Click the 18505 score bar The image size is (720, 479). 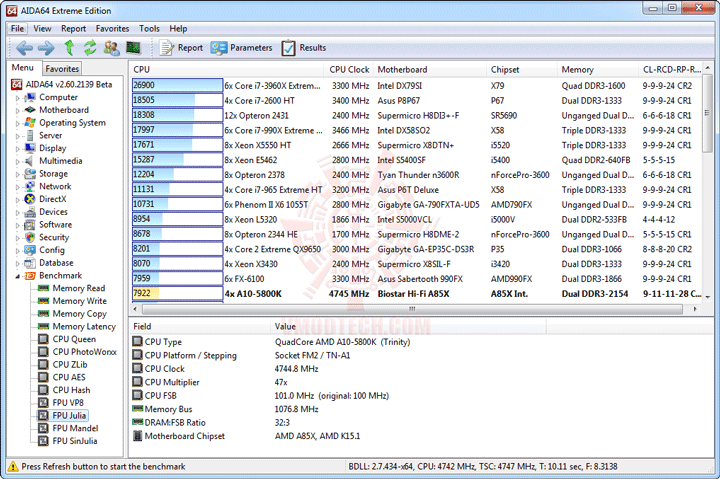coord(177,100)
